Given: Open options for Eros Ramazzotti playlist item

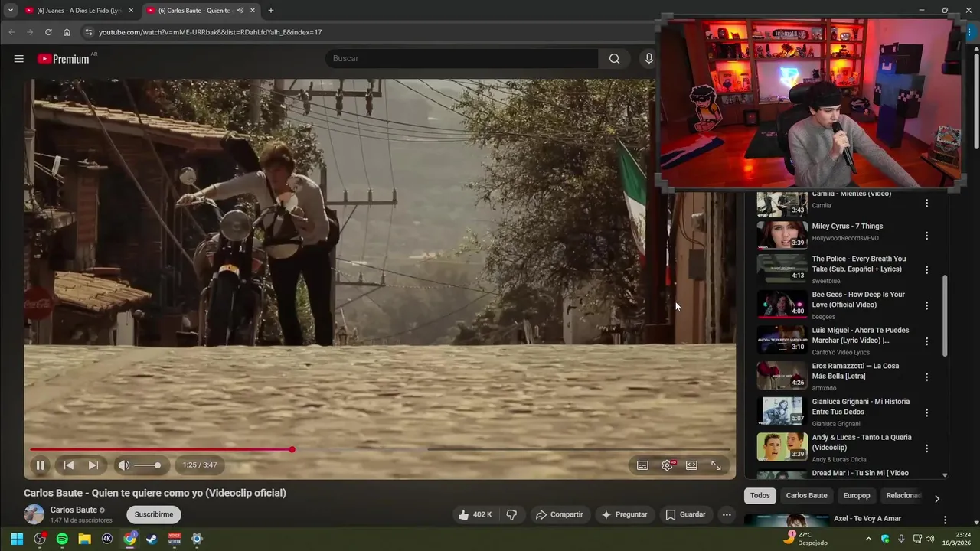Looking at the screenshot, I should (926, 377).
